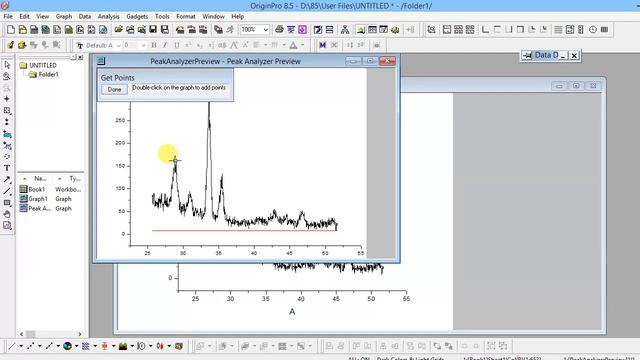Click the Line+Symbol plot icon
The width and height of the screenshot is (640, 360).
pos(49,346)
